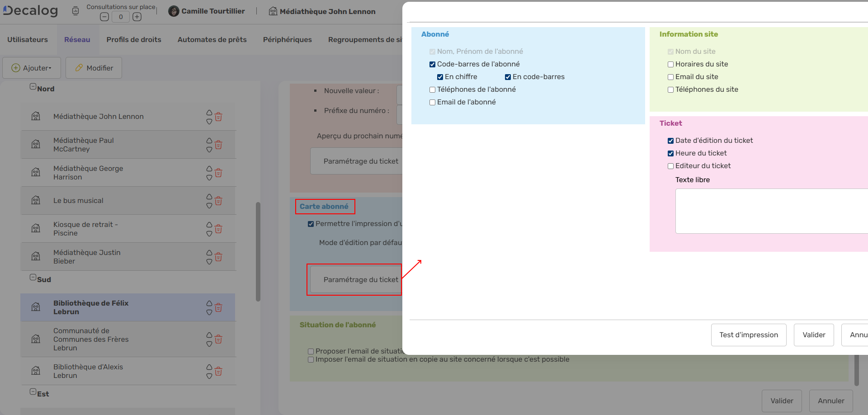Click the building icon beside Médiathèque George Harrison
This screenshot has width=868, height=415.
36,173
